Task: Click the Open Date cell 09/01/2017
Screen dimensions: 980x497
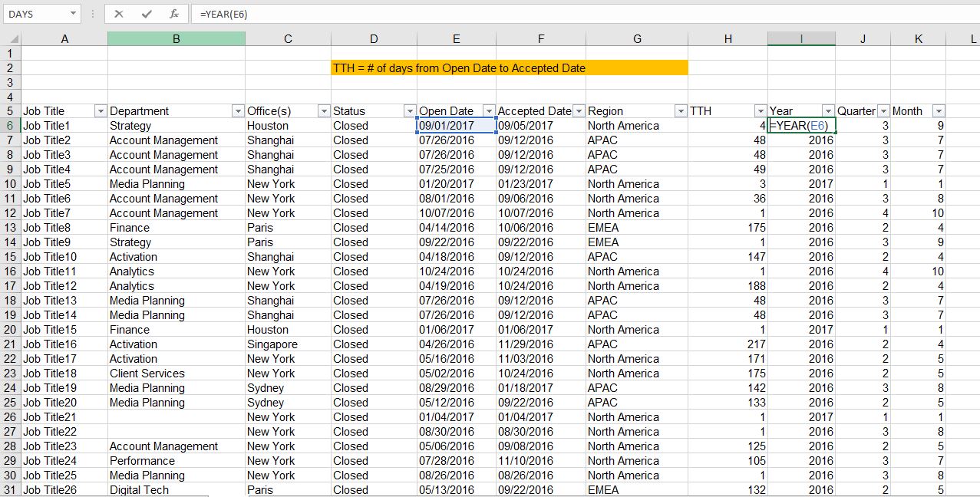Action: (x=456, y=126)
